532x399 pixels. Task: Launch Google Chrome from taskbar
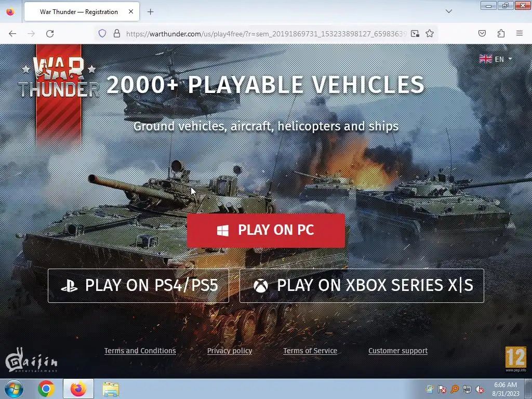click(46, 389)
